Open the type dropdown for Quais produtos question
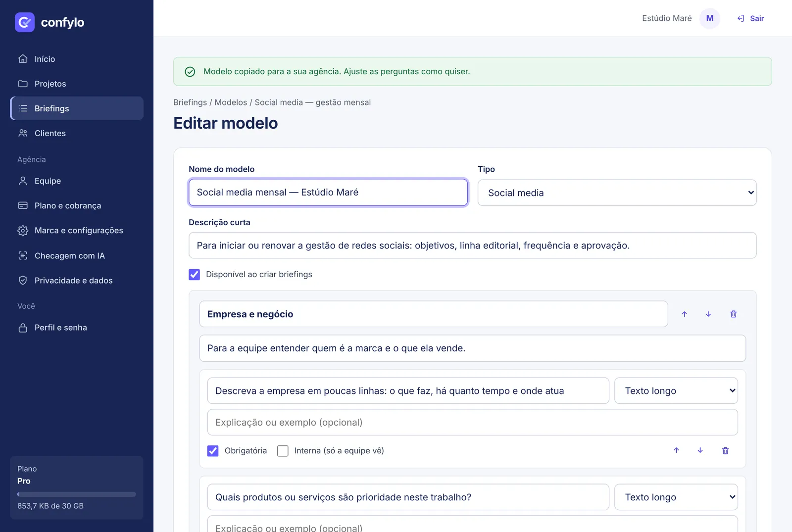Viewport: 792px width, 532px height. (676, 497)
